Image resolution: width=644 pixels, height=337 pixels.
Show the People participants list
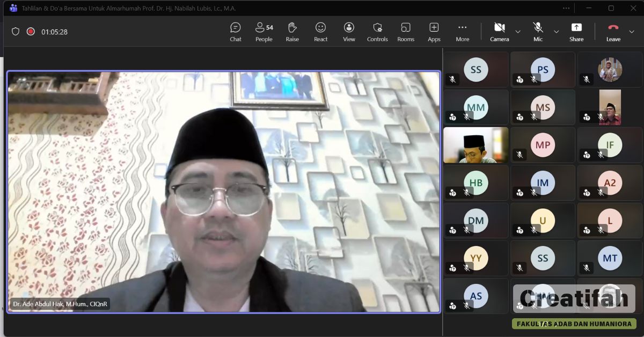(x=264, y=32)
